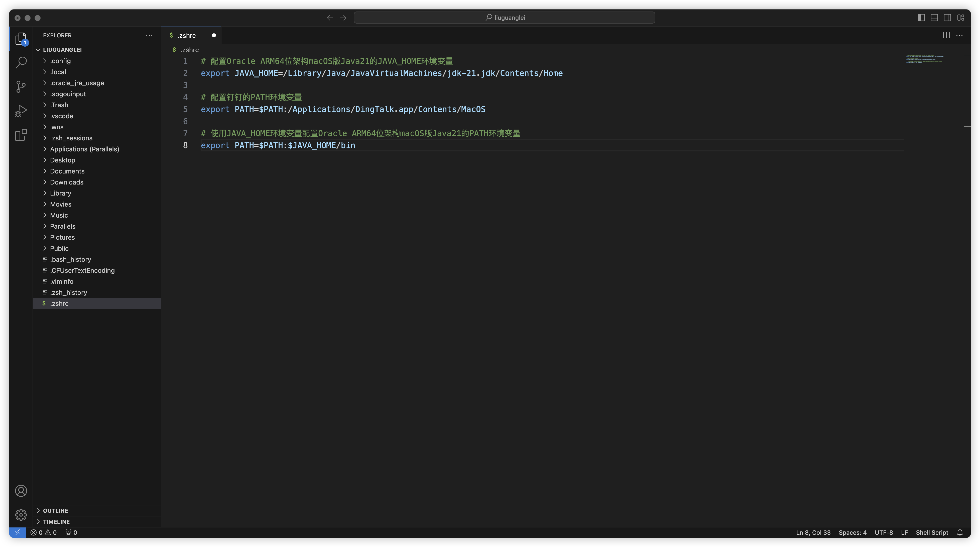Open Run and Debug view
Image resolution: width=980 pixels, height=547 pixels.
pyautogui.click(x=21, y=111)
